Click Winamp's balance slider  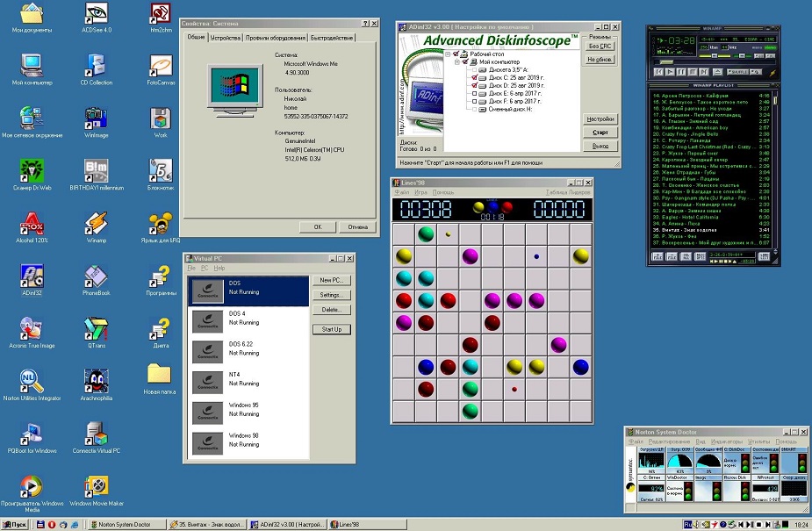[742, 56]
